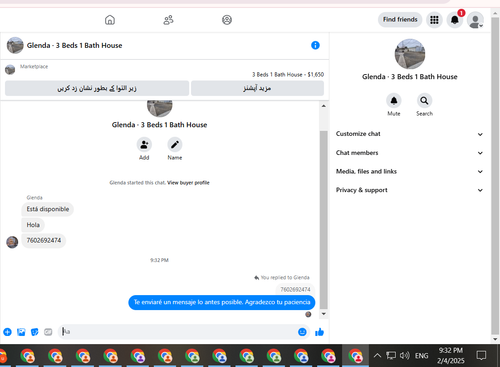
Task: Open the Windows notification center icon
Action: (x=481, y=356)
